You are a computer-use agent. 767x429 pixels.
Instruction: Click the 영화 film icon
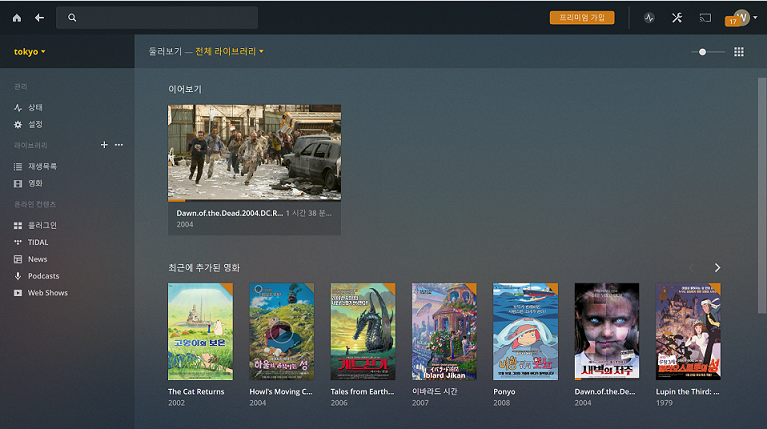18,183
